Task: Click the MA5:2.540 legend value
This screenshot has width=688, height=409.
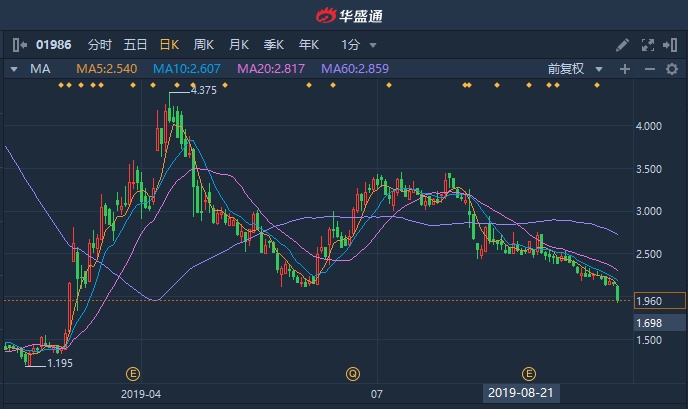Action: point(107,69)
